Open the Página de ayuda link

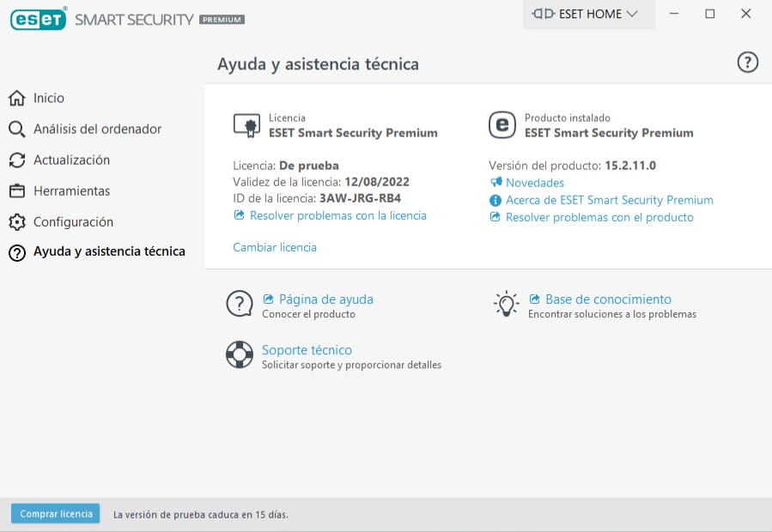326,299
